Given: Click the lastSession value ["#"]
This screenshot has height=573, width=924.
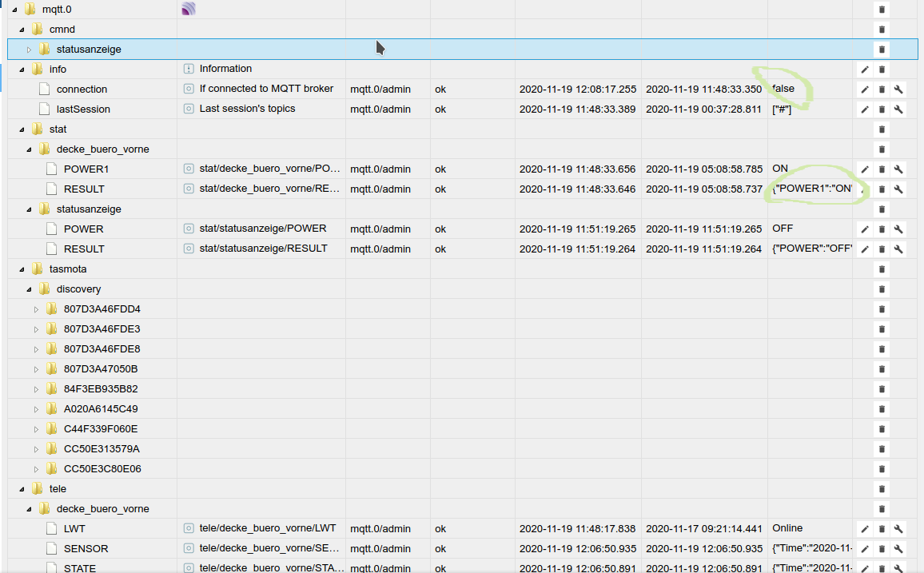Looking at the screenshot, I should [x=782, y=109].
